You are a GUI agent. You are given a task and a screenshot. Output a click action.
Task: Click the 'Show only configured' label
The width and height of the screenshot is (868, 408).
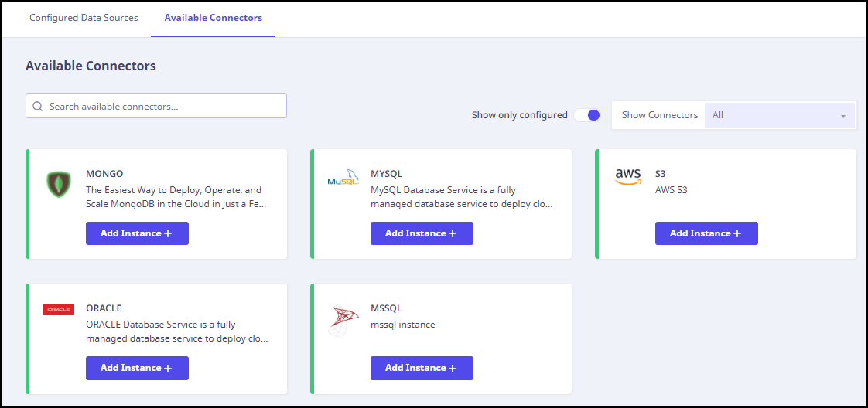519,115
